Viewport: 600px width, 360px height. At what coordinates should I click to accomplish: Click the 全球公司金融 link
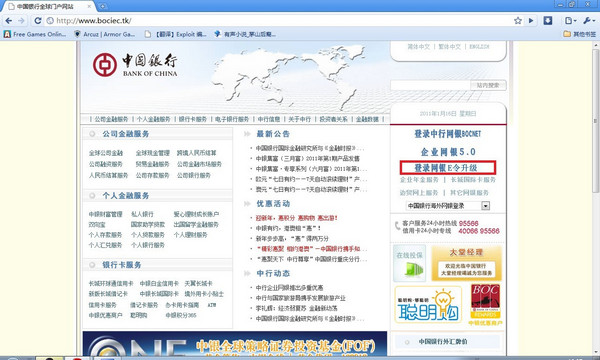(106, 153)
